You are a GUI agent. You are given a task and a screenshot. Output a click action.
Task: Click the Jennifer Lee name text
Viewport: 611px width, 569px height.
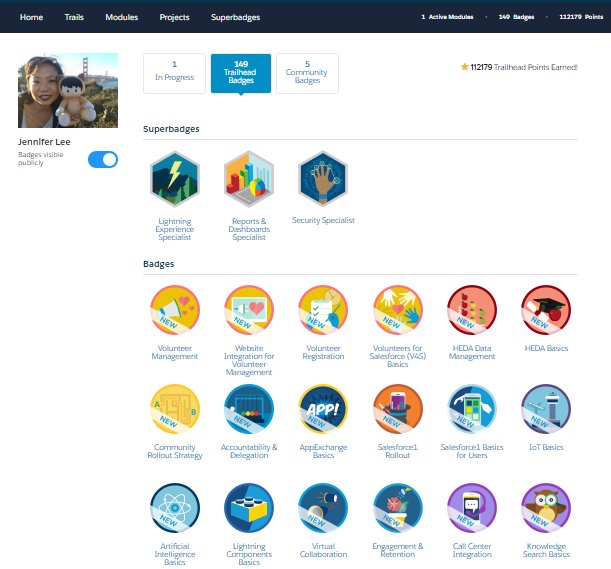click(x=44, y=142)
